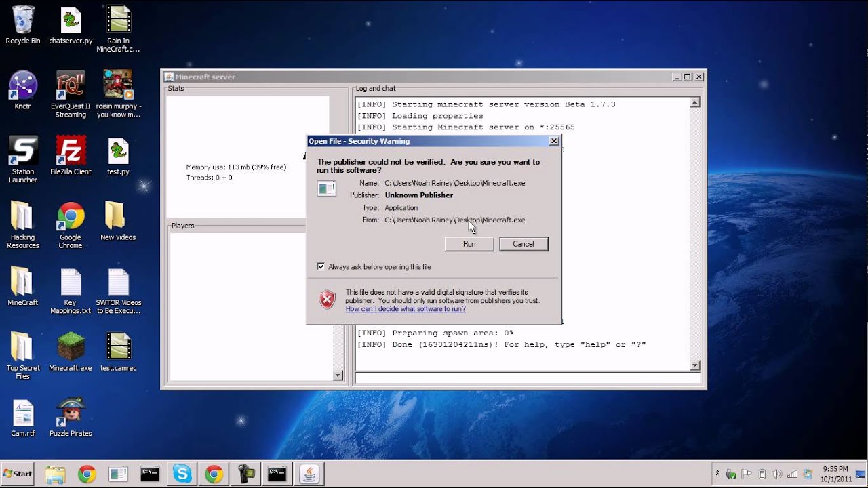
Task: Click the red shield warning icon
Action: click(x=328, y=299)
